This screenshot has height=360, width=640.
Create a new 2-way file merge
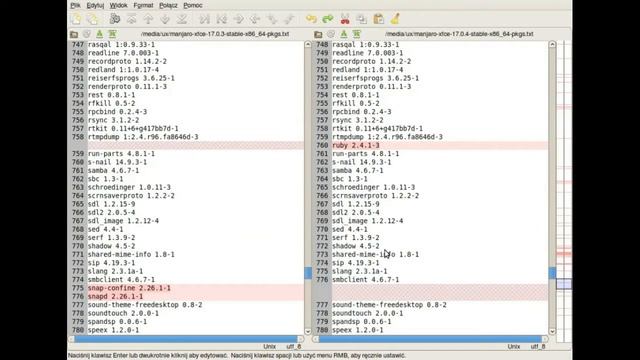(76, 19)
